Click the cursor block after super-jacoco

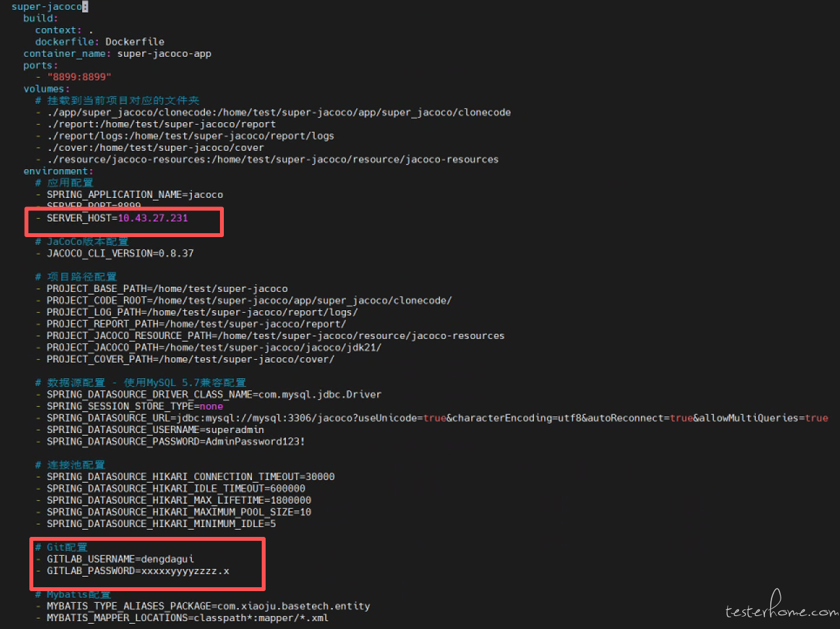86,7
